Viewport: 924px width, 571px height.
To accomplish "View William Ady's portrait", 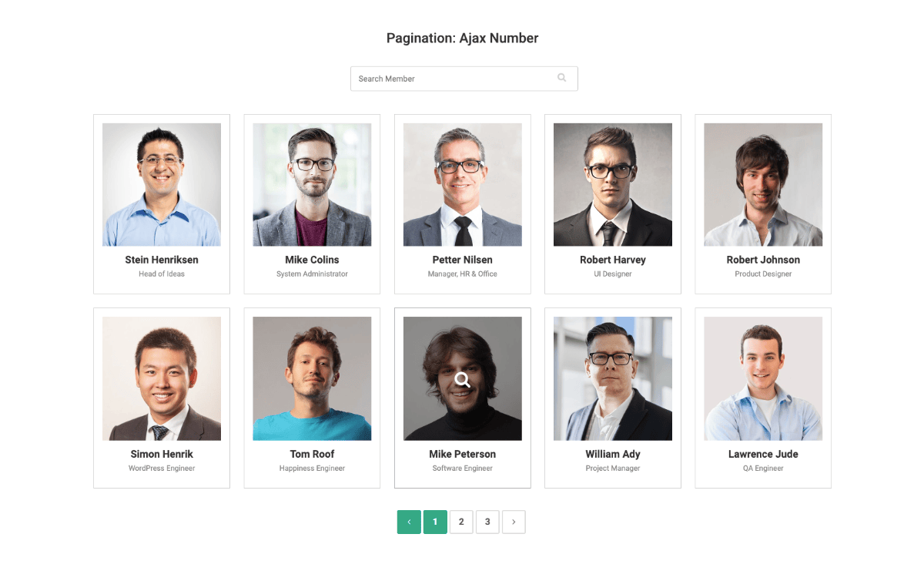I will pyautogui.click(x=613, y=379).
